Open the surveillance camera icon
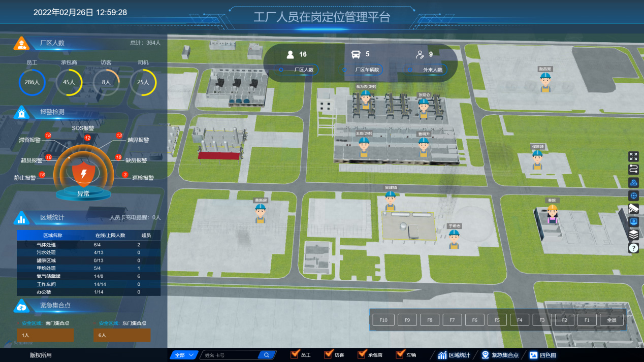644x362 pixels. coord(633,208)
